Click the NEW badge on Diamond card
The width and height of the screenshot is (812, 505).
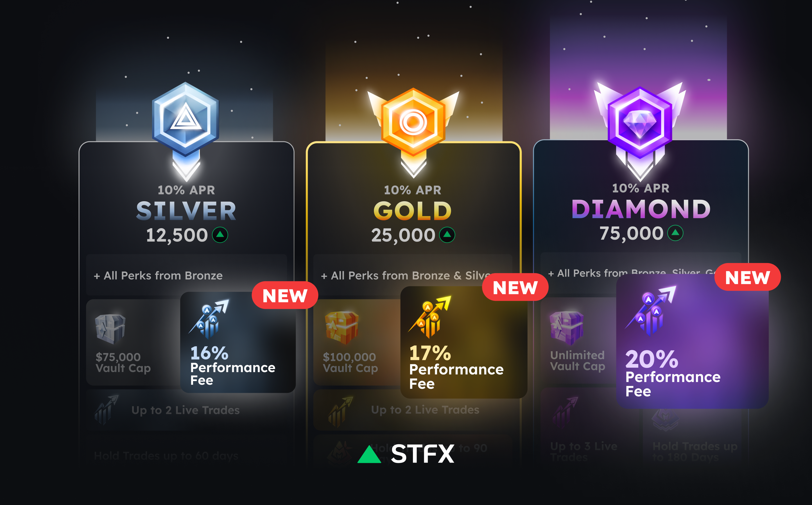click(x=748, y=277)
